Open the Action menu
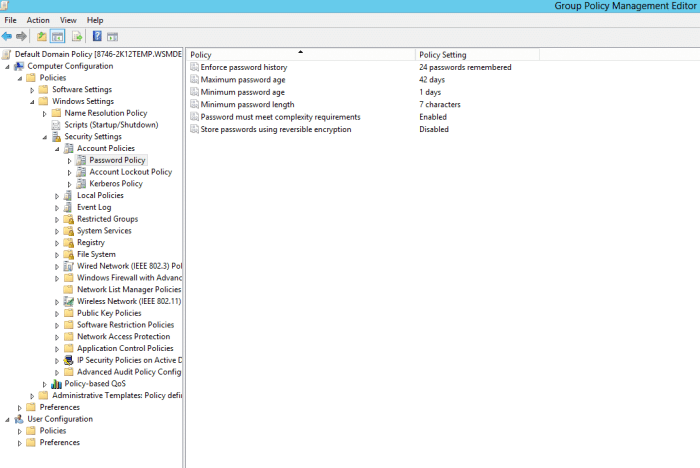Screen dimensions: 700x468 [x=38, y=20]
